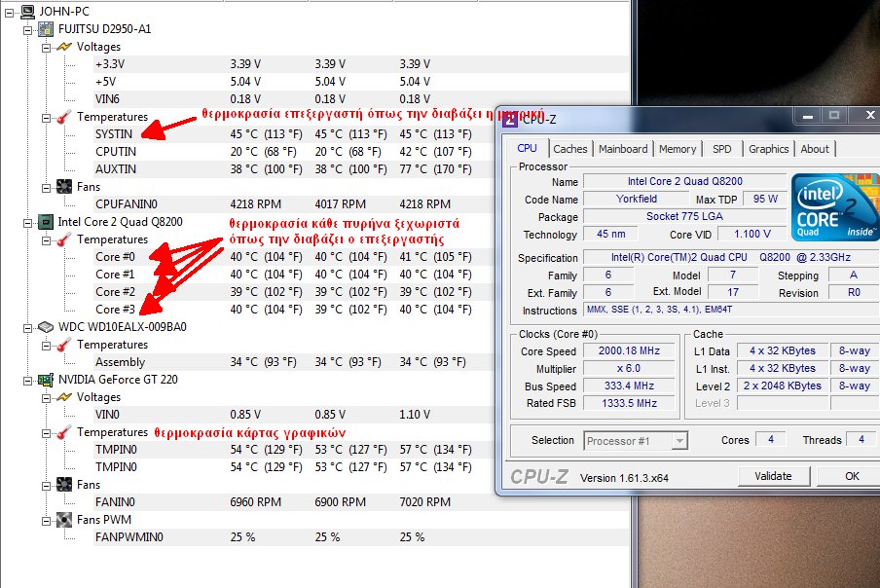Click the Fans PWM fan icon
The width and height of the screenshot is (880, 588).
(64, 520)
